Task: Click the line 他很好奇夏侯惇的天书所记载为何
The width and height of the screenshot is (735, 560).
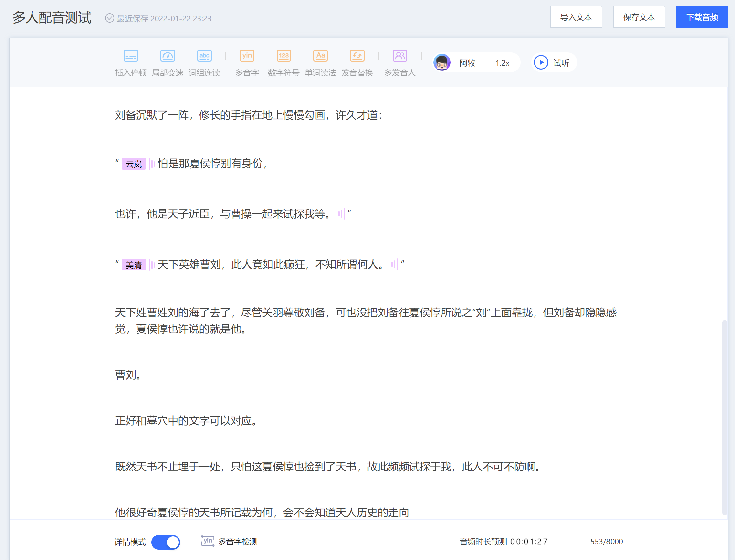Action: click(262, 512)
